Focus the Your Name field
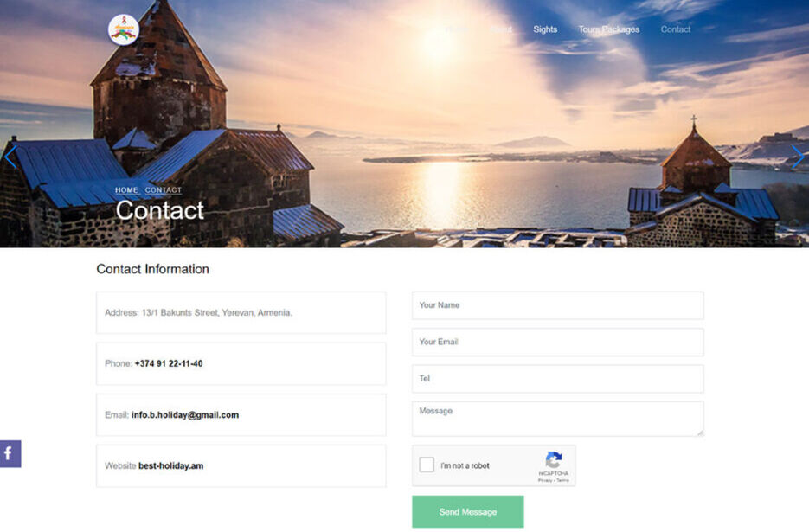This screenshot has height=532, width=809. coord(558,305)
